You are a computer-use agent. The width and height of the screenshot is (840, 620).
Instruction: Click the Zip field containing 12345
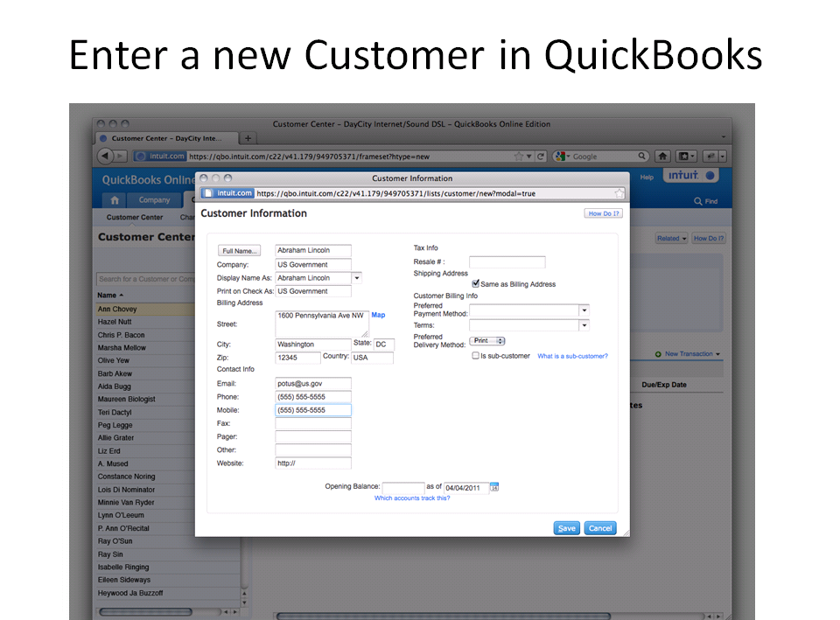pos(297,358)
